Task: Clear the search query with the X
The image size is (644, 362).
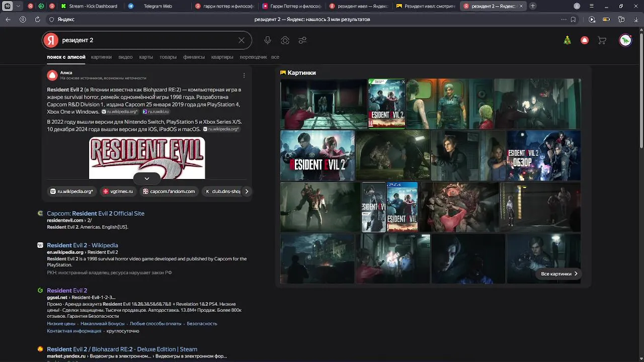Action: pos(242,40)
